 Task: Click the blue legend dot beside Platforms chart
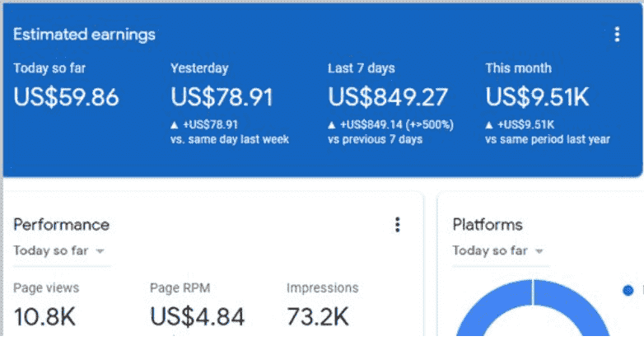[x=628, y=290]
